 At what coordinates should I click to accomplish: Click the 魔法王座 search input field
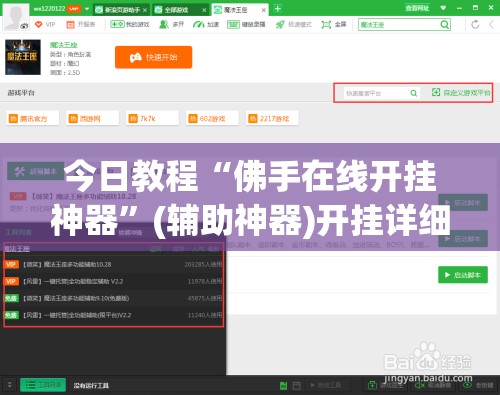tap(398, 25)
